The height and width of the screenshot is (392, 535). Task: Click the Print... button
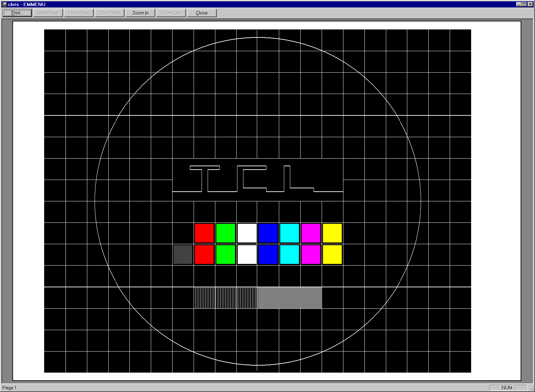(17, 13)
